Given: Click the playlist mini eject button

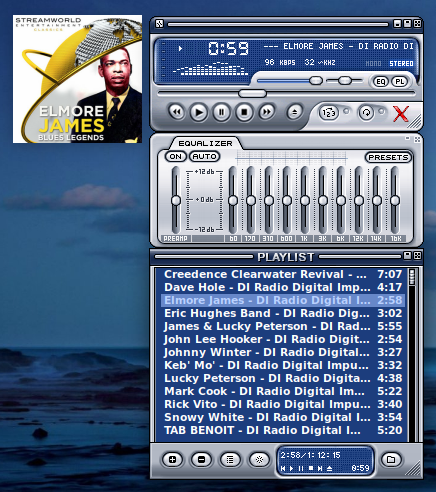Looking at the screenshot, I should coord(329,468).
